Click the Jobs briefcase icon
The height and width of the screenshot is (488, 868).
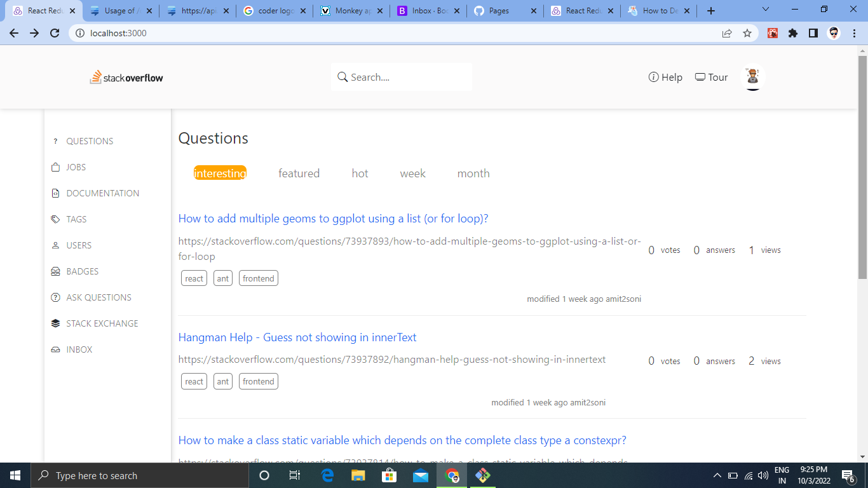coord(55,166)
